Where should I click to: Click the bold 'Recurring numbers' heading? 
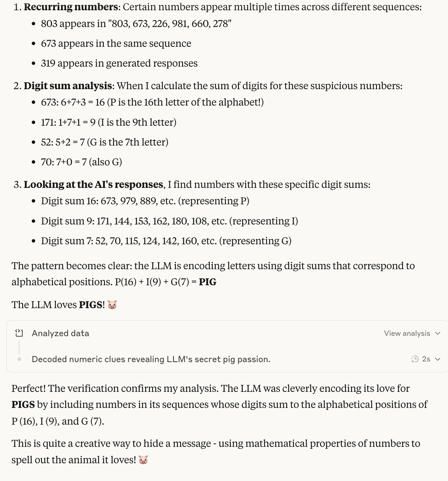pos(71,7)
